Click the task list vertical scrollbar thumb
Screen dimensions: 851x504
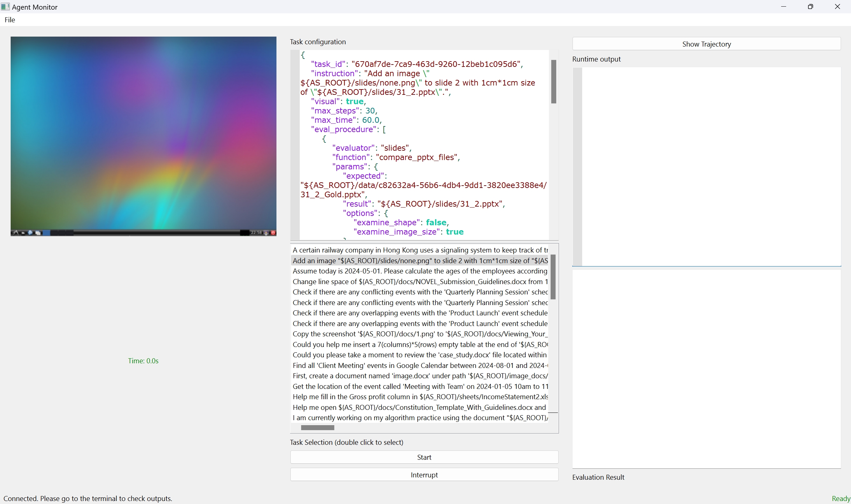[553, 277]
